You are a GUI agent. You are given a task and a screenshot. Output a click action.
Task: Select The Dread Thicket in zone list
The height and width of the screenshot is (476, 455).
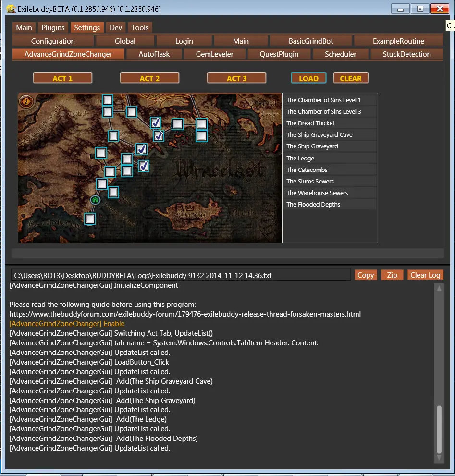(x=310, y=123)
